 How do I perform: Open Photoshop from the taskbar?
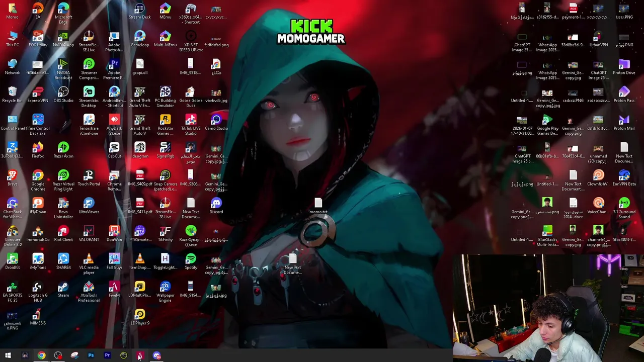click(x=91, y=355)
